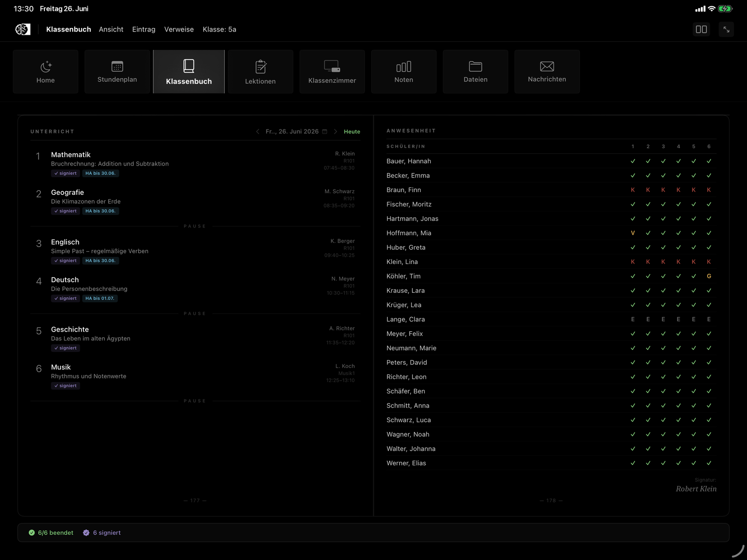Select student Schmitt, Anna
The height and width of the screenshot is (560, 747).
point(408,406)
